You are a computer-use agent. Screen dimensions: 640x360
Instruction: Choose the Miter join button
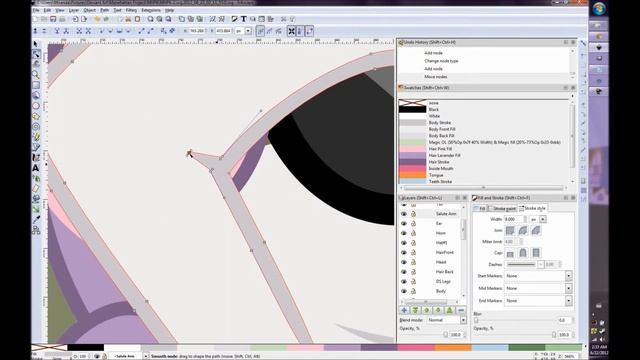(x=510, y=231)
